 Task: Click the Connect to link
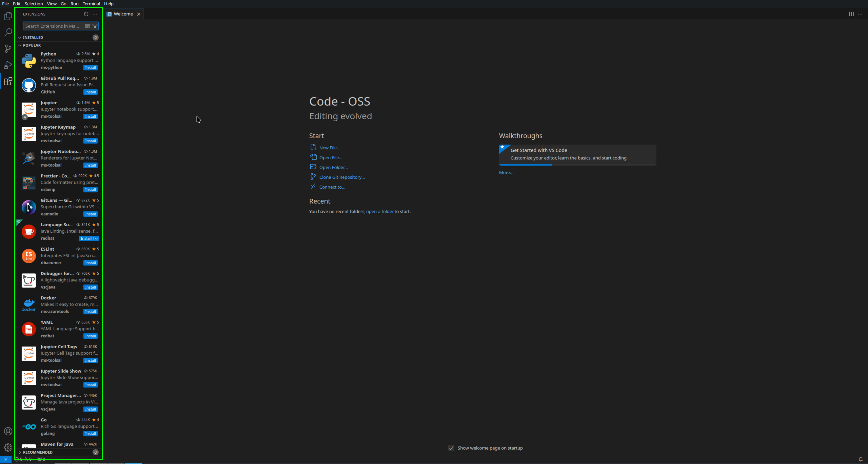pyautogui.click(x=332, y=187)
